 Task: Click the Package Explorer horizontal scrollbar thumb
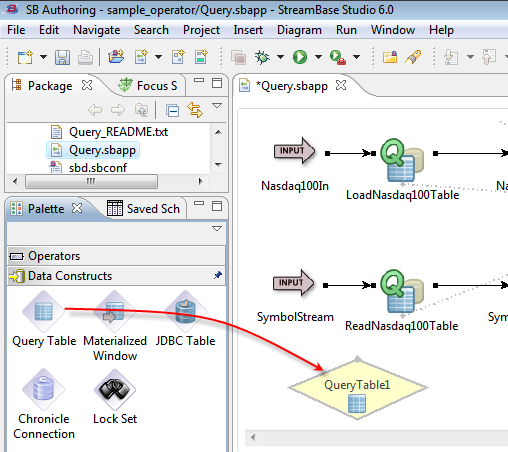pos(91,182)
